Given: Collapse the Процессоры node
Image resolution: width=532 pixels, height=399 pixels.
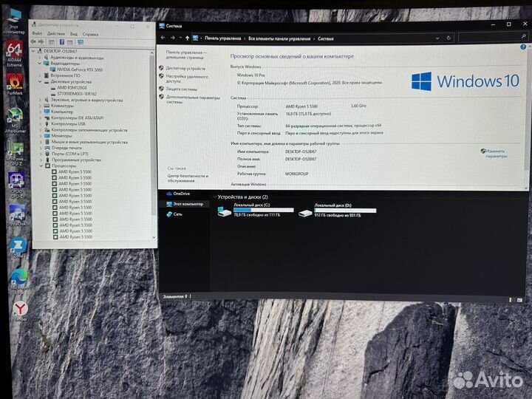Looking at the screenshot, I should pos(41,166).
